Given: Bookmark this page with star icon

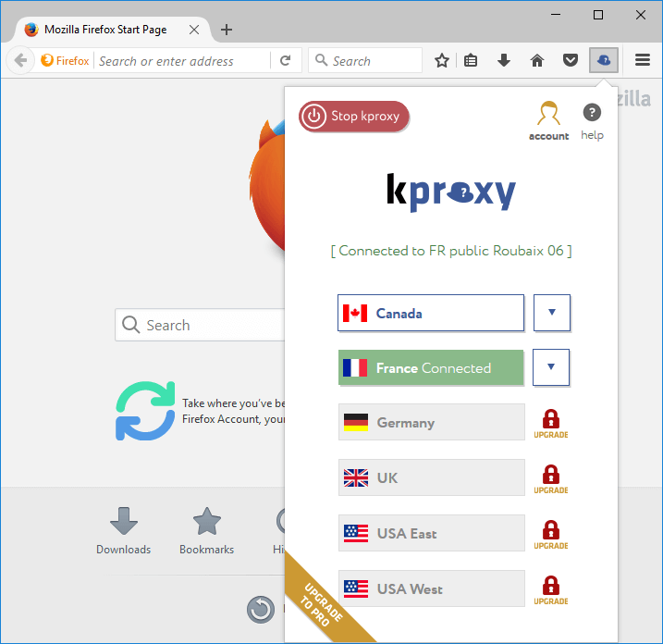Looking at the screenshot, I should coord(442,60).
